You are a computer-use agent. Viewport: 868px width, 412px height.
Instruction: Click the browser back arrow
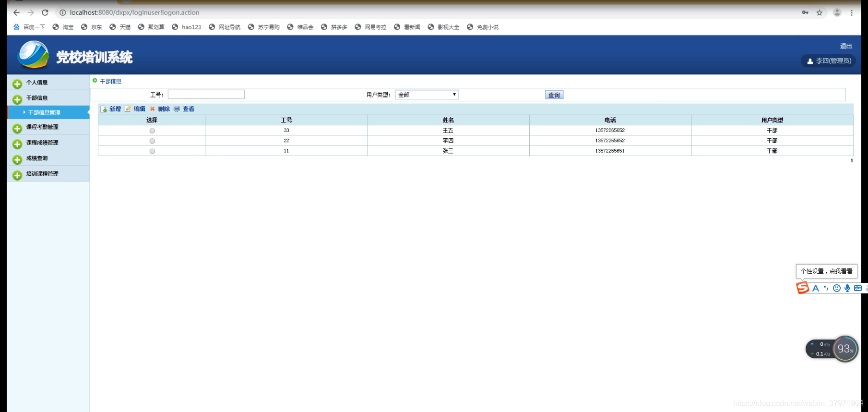(16, 12)
